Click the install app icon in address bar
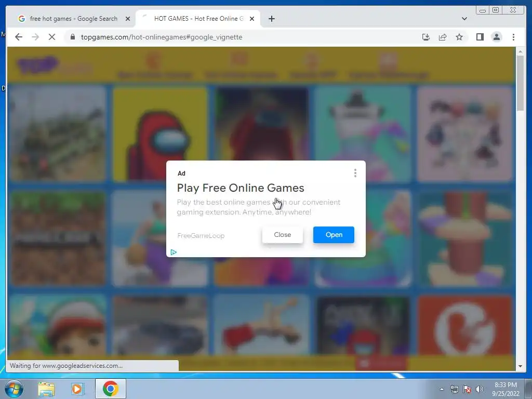Viewport: 532px width, 399px height. pos(426,37)
